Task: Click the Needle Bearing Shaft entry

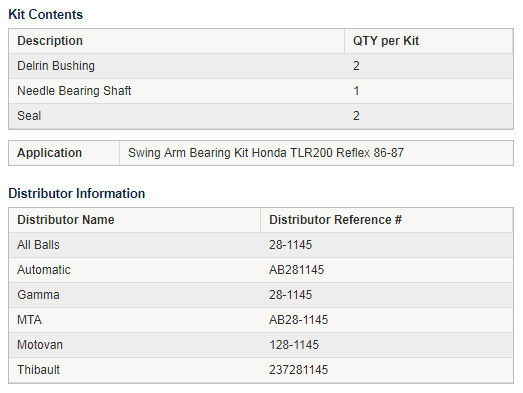Action: point(74,91)
